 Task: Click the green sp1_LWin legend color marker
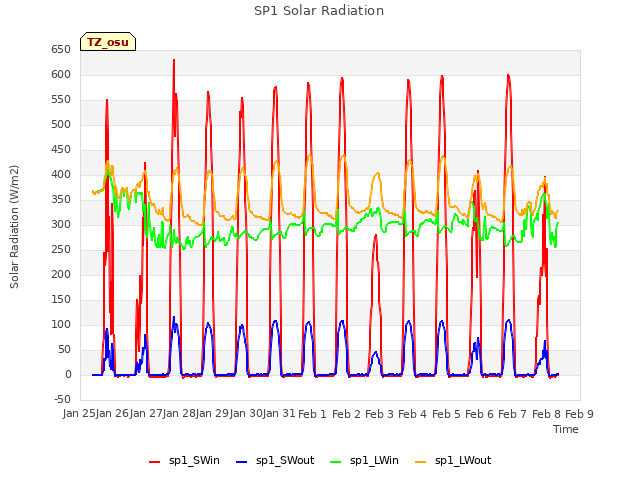(x=335, y=462)
